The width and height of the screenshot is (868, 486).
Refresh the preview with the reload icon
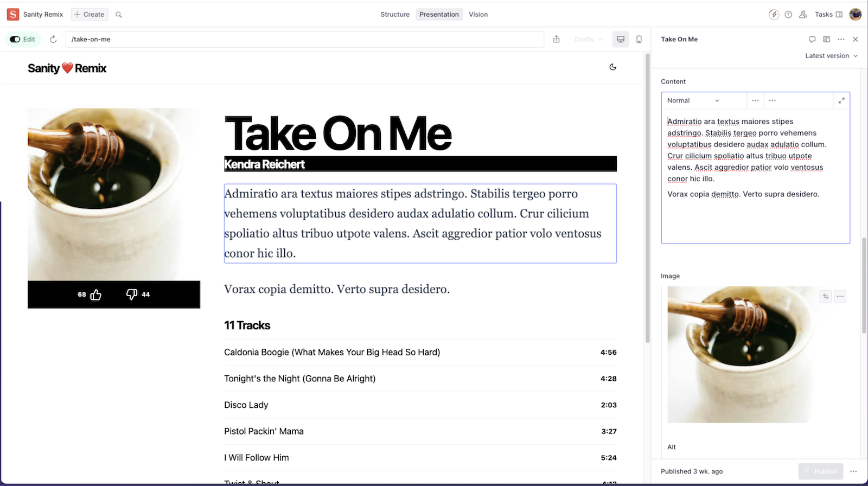point(53,39)
